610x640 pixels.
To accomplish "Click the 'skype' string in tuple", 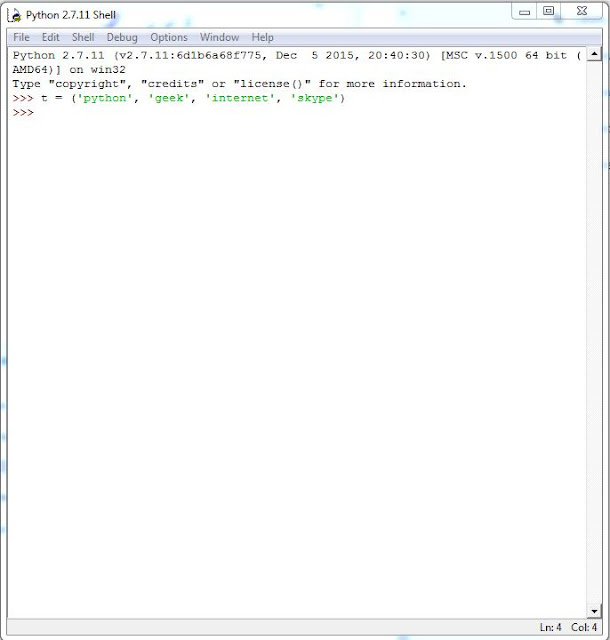I will [315, 98].
